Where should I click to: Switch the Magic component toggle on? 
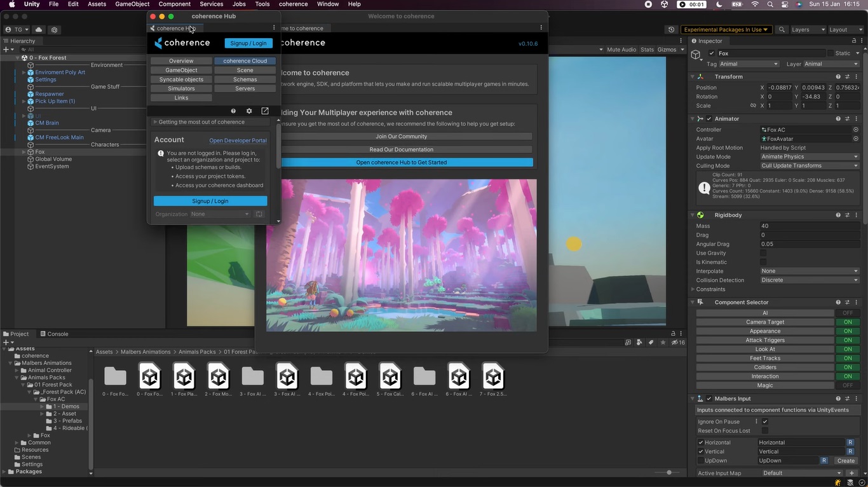click(x=848, y=385)
